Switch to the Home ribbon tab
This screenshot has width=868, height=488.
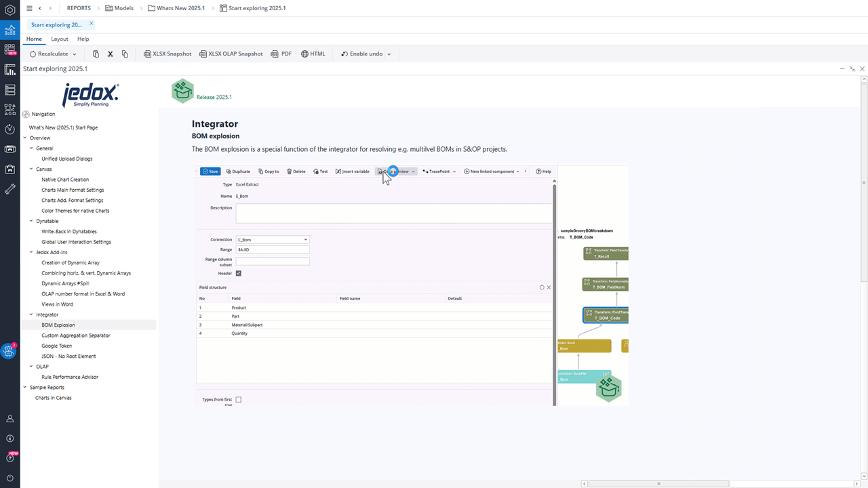pyautogui.click(x=34, y=39)
